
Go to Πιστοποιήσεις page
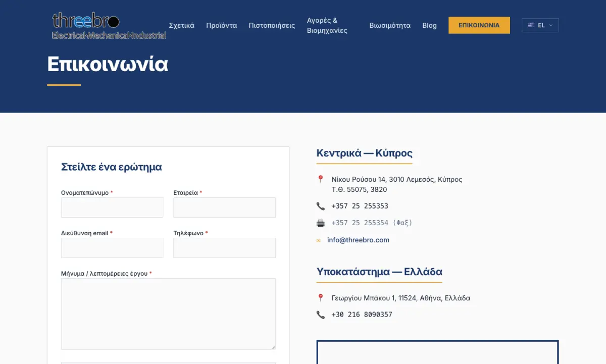coord(272,25)
